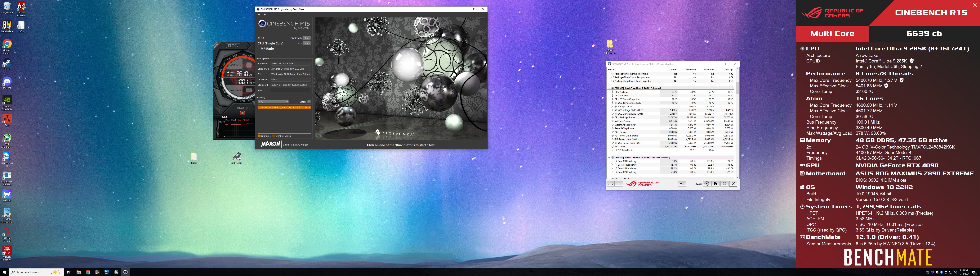Viewport: 980px width, 276px height.
Task: Click the MAXON logo at Cinebench bottom
Action: pos(270,144)
